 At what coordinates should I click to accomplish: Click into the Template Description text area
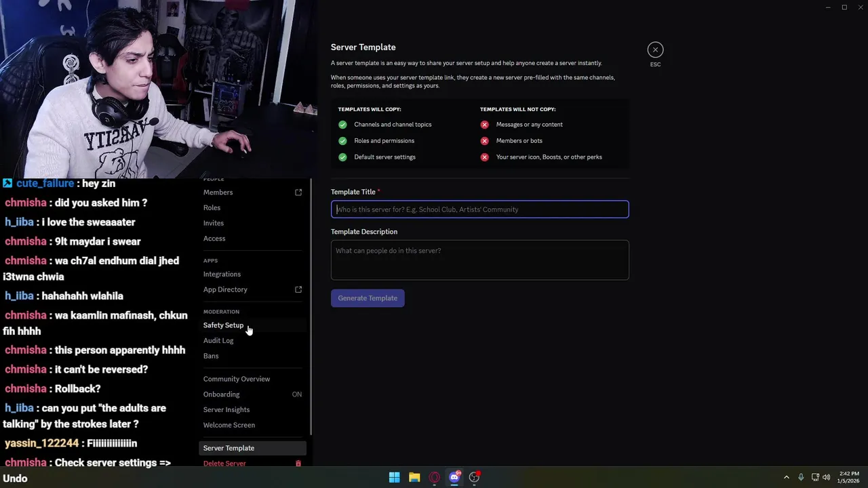tap(479, 260)
